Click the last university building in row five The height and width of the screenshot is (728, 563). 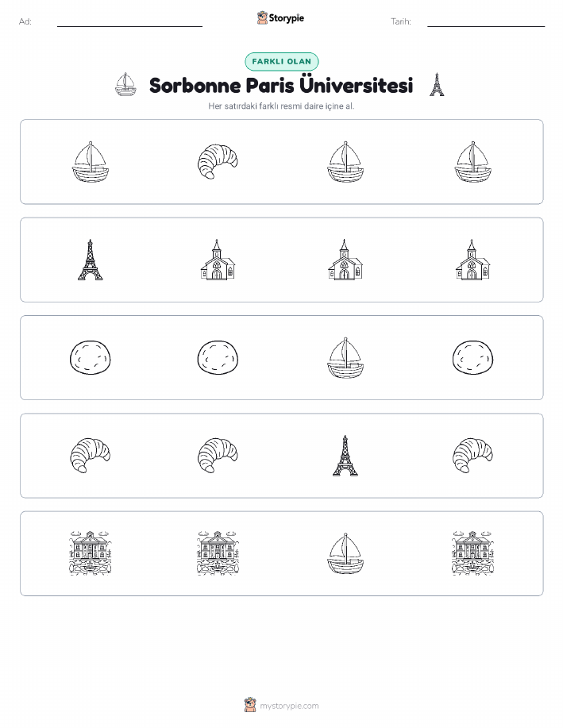(x=472, y=553)
